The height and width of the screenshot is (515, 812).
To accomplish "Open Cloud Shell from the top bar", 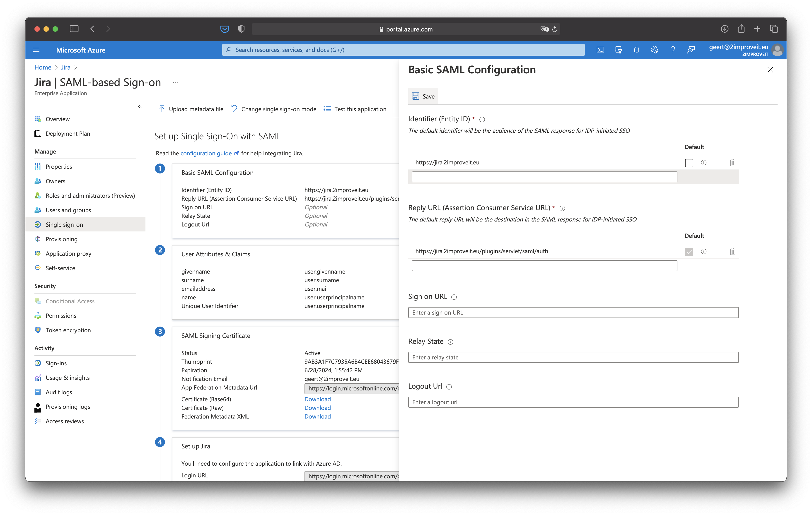I will [600, 50].
